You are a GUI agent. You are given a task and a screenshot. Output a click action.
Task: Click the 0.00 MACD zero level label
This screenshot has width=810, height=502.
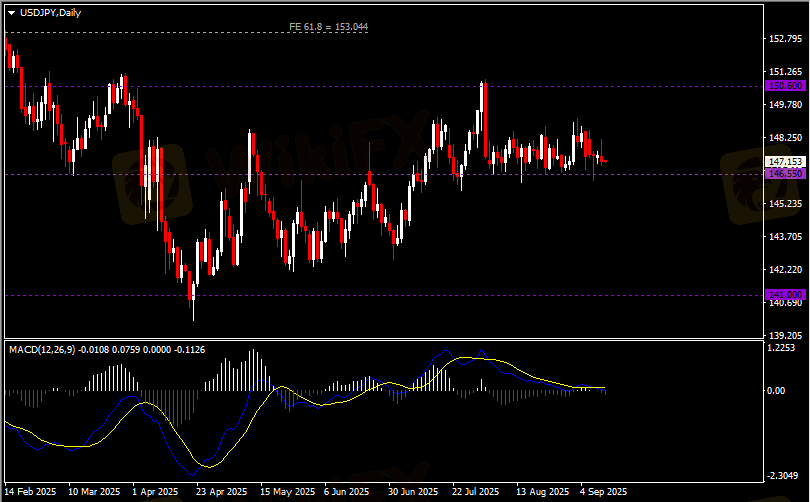tap(776, 390)
